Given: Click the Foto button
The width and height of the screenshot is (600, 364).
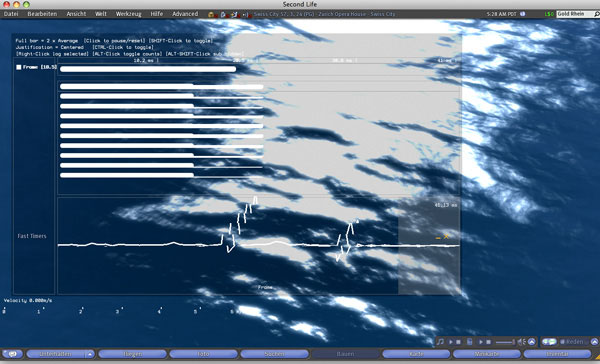Looking at the screenshot, I should point(203,354).
